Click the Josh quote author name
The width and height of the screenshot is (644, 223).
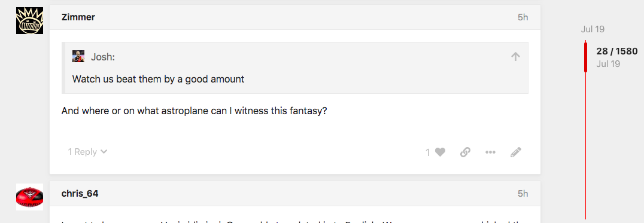[103, 57]
